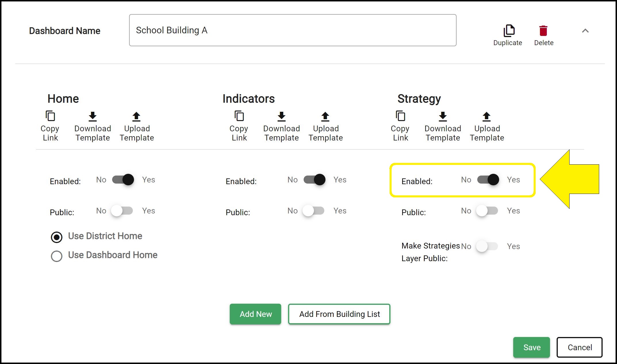
Task: Toggle Indicators Public switch to Yes
Action: tap(314, 211)
